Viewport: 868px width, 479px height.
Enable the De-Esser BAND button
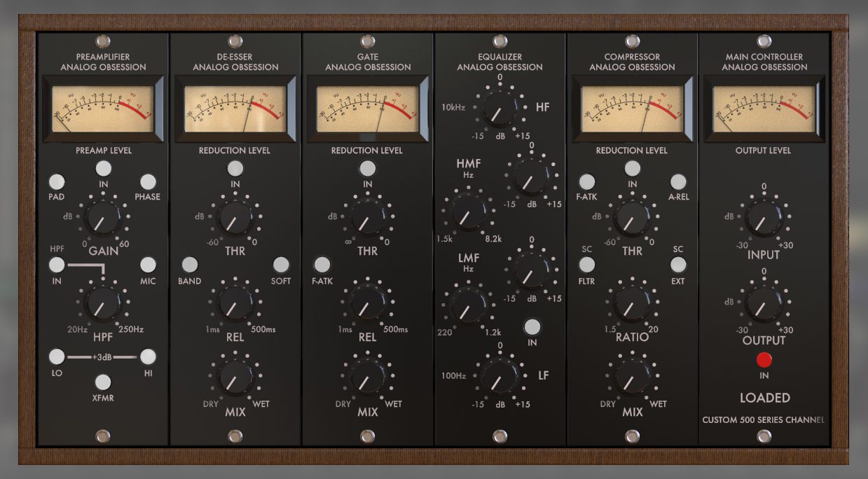pyautogui.click(x=189, y=265)
